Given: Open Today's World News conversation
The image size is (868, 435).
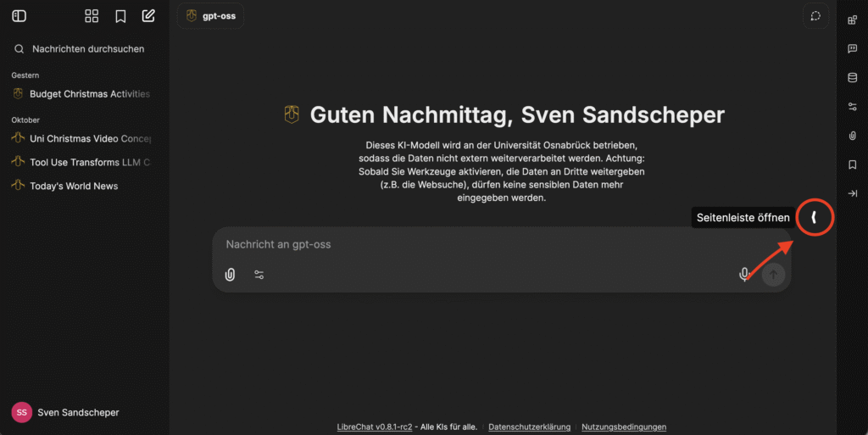Looking at the screenshot, I should point(74,186).
